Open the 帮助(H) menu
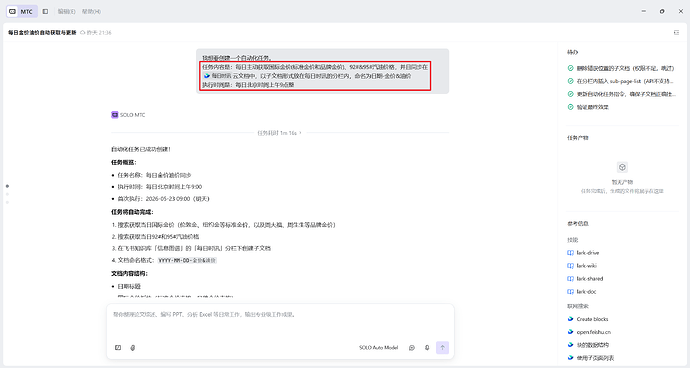This screenshot has width=690, height=368. [x=91, y=11]
